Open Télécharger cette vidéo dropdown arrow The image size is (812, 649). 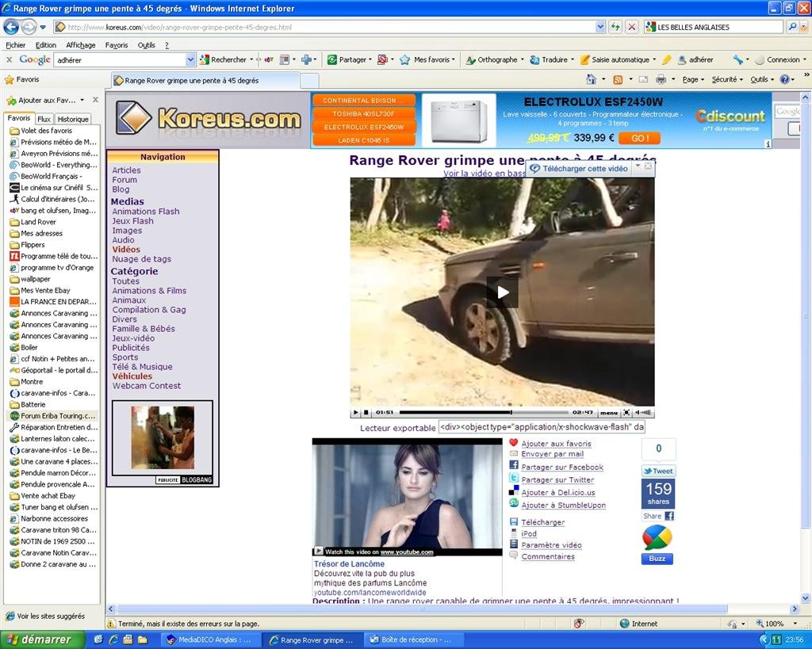point(638,166)
